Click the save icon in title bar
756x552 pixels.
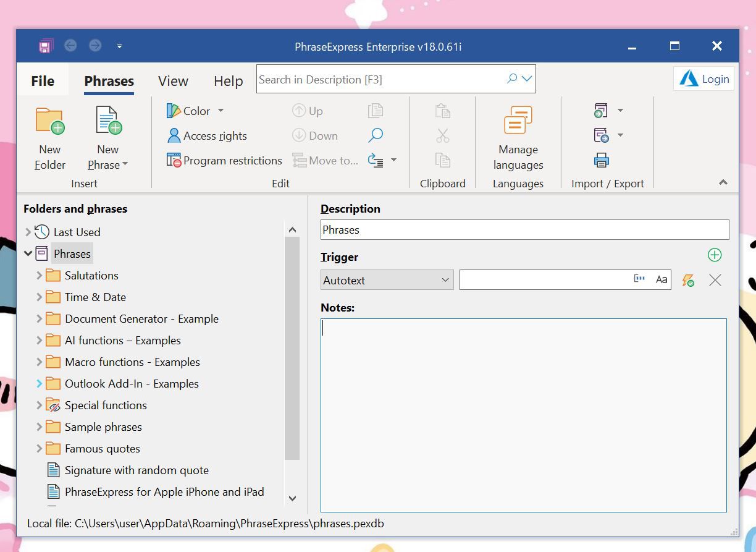45,46
